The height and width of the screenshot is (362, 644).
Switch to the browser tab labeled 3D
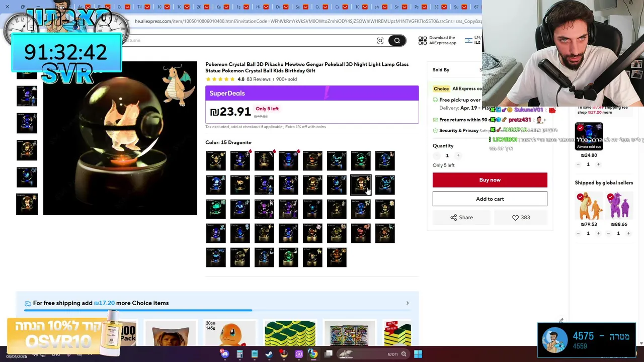click(x=440, y=7)
